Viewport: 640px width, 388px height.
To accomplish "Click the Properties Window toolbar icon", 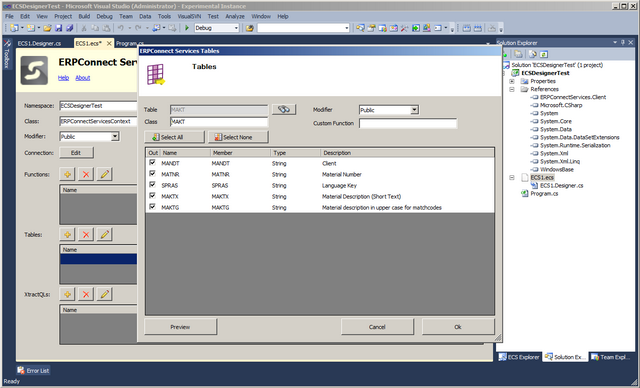I will (x=371, y=28).
